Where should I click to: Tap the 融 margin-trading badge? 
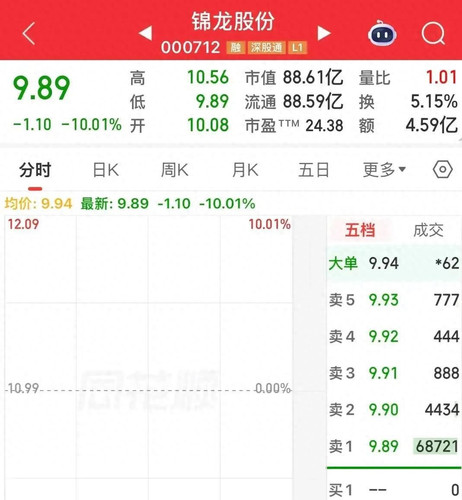tap(236, 48)
